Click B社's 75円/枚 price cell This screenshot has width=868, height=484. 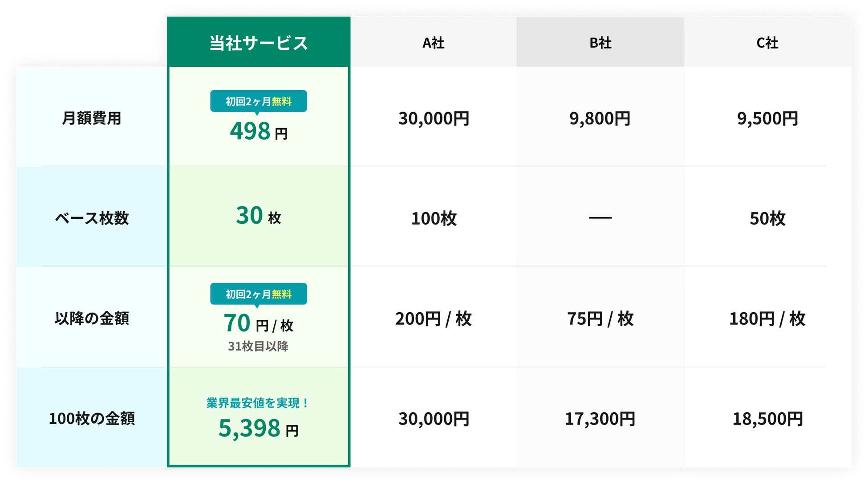point(600,319)
